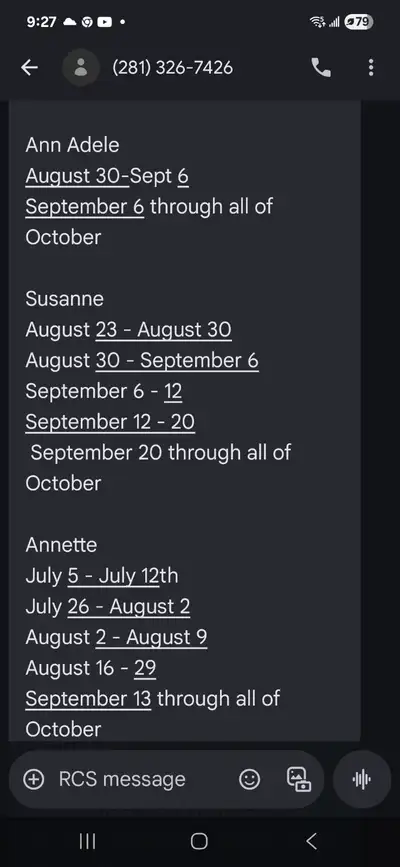Tap the "September 12 - 20" date link

110,422
